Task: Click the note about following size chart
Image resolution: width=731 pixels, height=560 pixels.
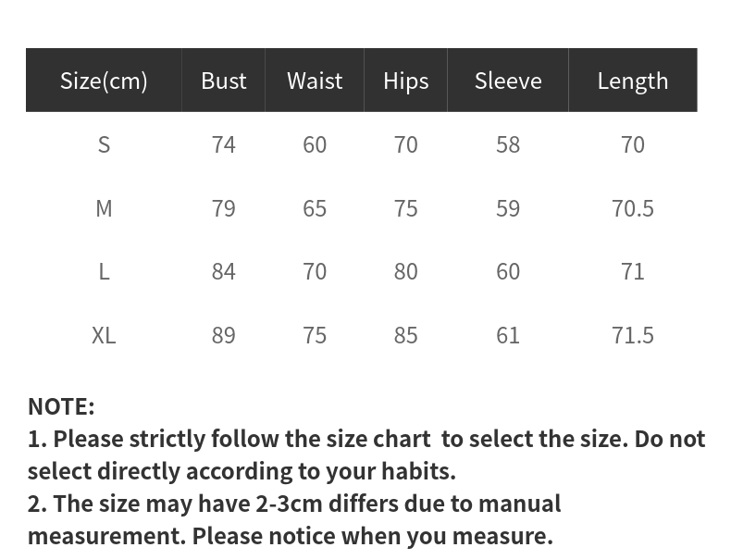Action: click(366, 455)
